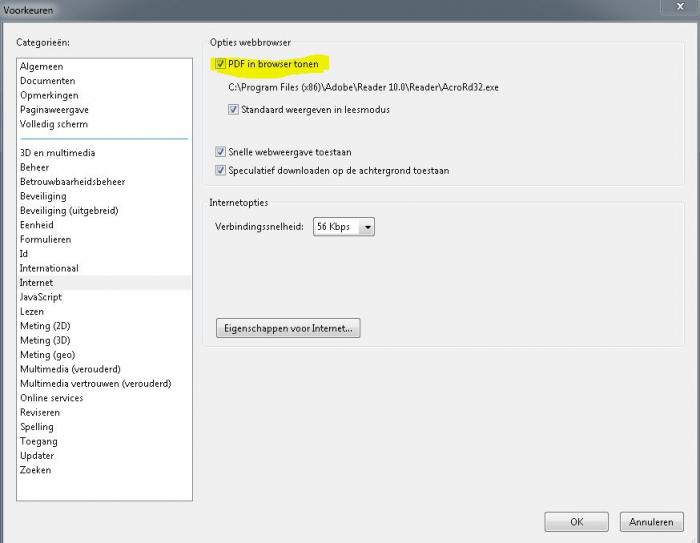Toggle PDF in browser tonen checkbox
The height and width of the screenshot is (543, 700).
(220, 64)
